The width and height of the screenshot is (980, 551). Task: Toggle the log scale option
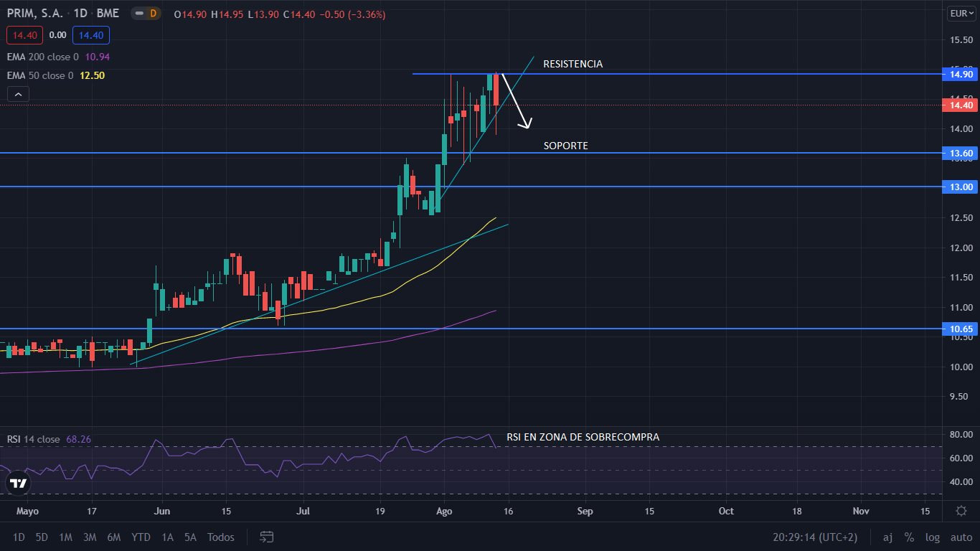pyautogui.click(x=933, y=537)
